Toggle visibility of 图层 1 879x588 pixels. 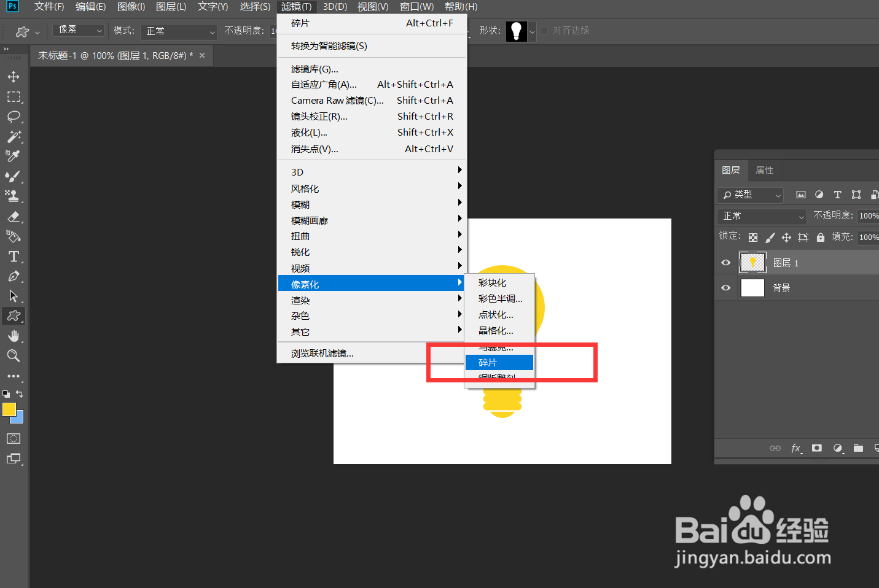coord(725,262)
